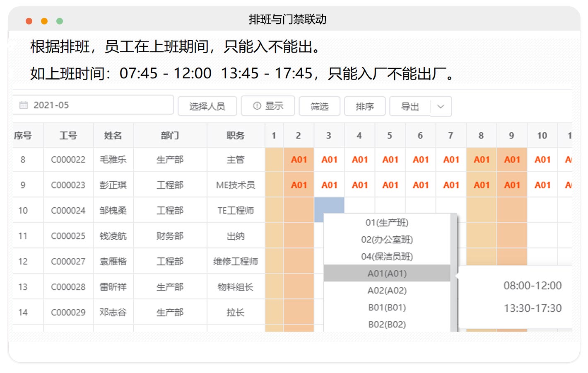Select B01(B01) shift entry
Viewport: 588px width, 373px height.
pyautogui.click(x=387, y=308)
